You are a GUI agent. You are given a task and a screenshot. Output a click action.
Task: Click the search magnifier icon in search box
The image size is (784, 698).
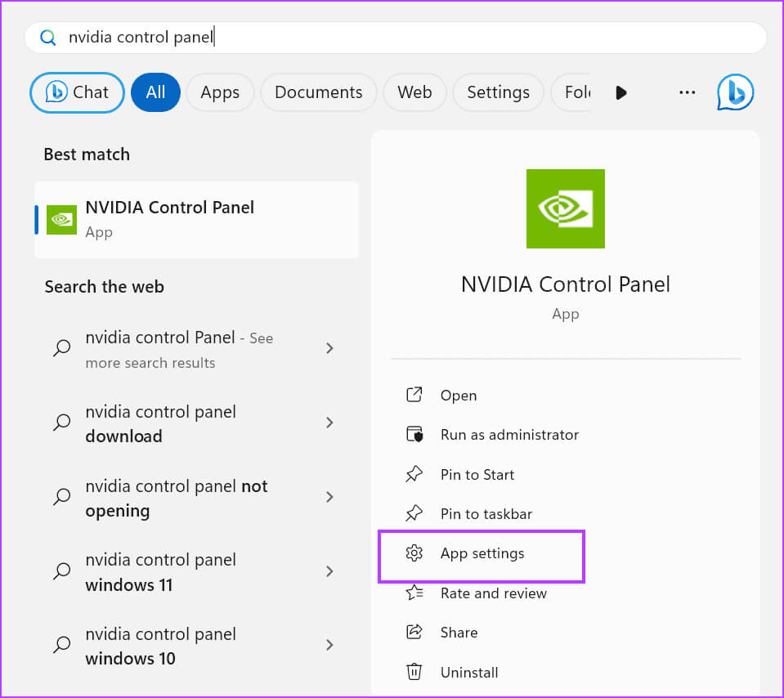click(47, 38)
